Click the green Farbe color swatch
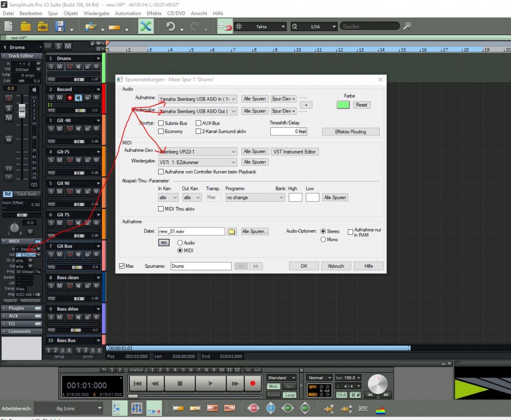 [x=343, y=105]
